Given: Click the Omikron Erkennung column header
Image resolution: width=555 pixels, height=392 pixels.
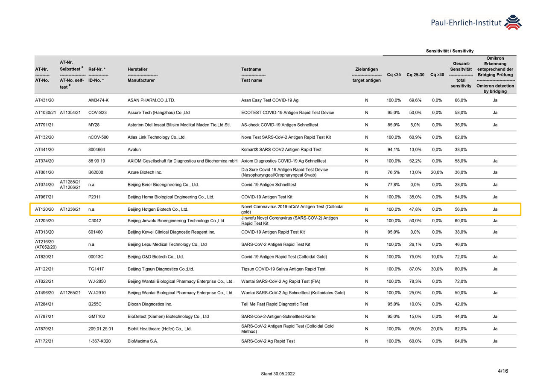Looking at the screenshot, I should tap(495, 75).
